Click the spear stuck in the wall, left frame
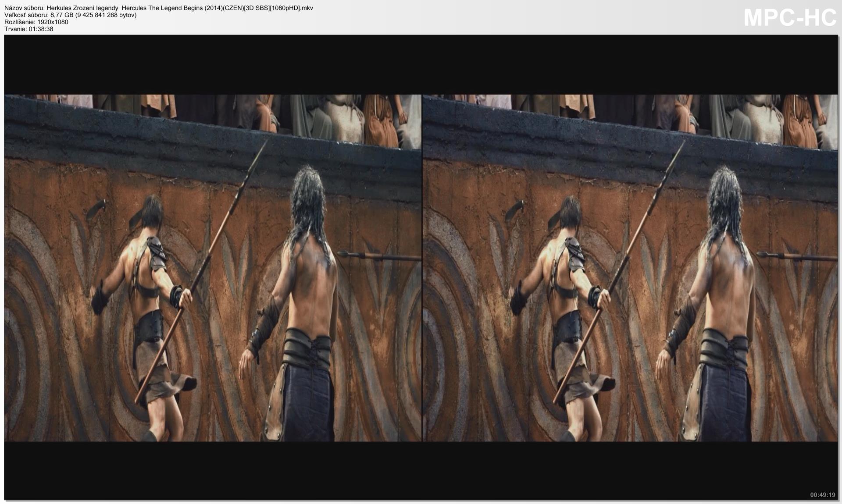842x504 pixels. coord(379,256)
